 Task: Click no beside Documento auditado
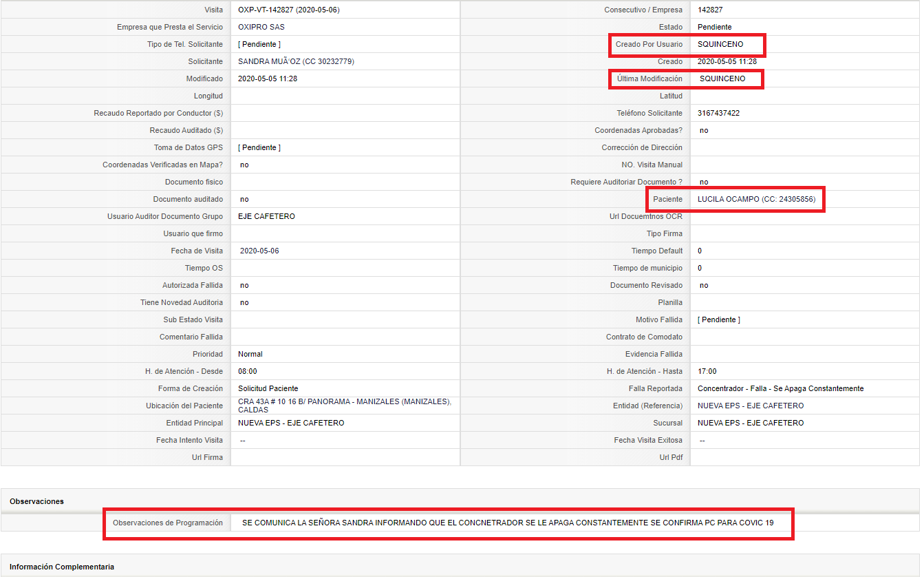pyautogui.click(x=244, y=199)
